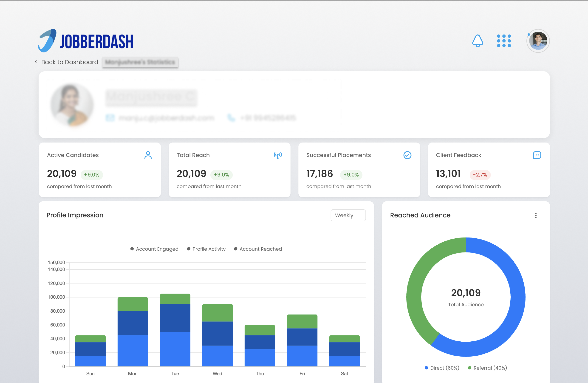Toggle Account Engaged legend series
This screenshot has height=383, width=588.
tap(154, 249)
